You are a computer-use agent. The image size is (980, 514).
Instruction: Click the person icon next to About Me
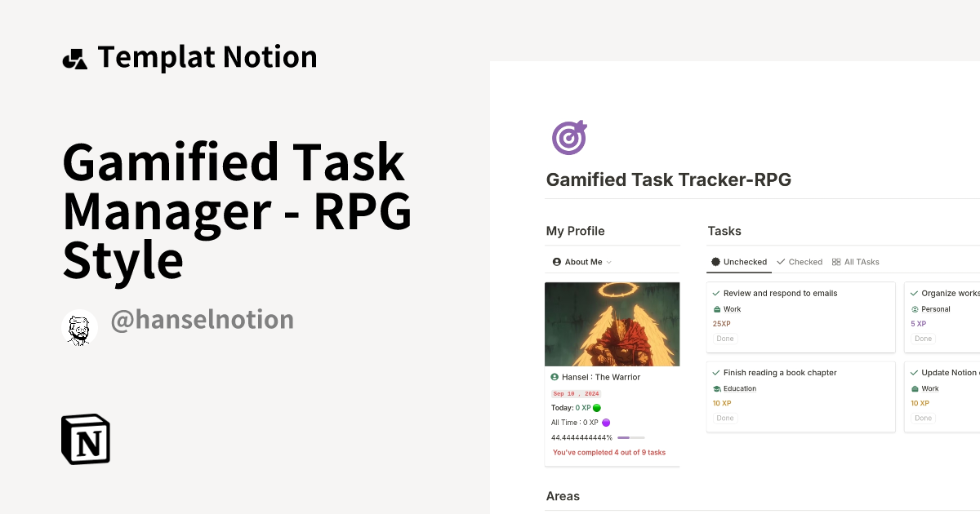click(556, 261)
